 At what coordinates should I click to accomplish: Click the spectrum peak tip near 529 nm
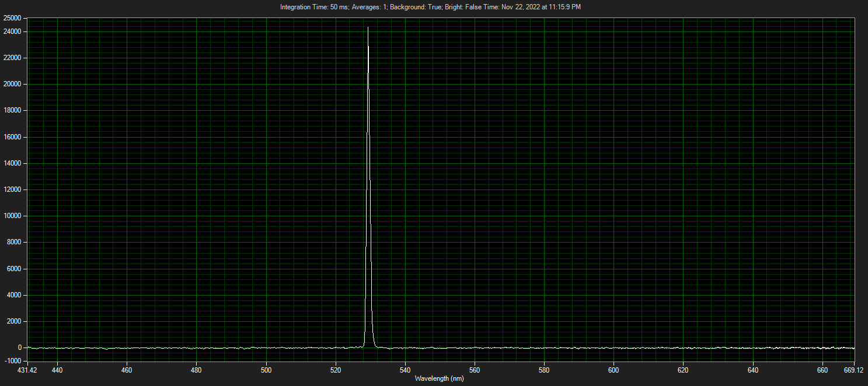pos(368,27)
